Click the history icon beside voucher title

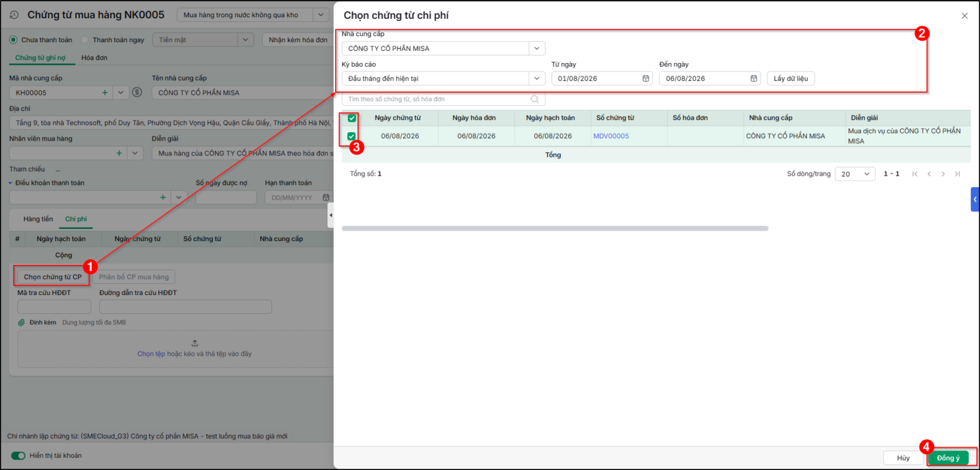pos(14,15)
